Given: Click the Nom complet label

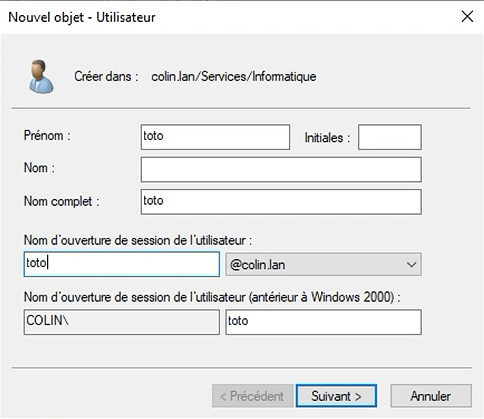Looking at the screenshot, I should point(62,201).
